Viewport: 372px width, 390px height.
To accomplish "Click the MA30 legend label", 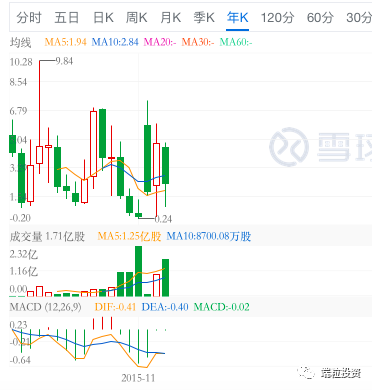I will [x=198, y=42].
